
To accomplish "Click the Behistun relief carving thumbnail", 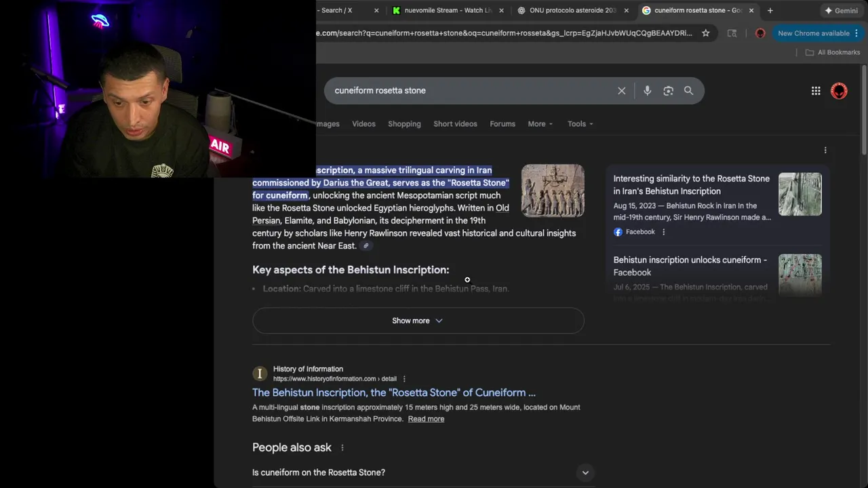I will (553, 190).
